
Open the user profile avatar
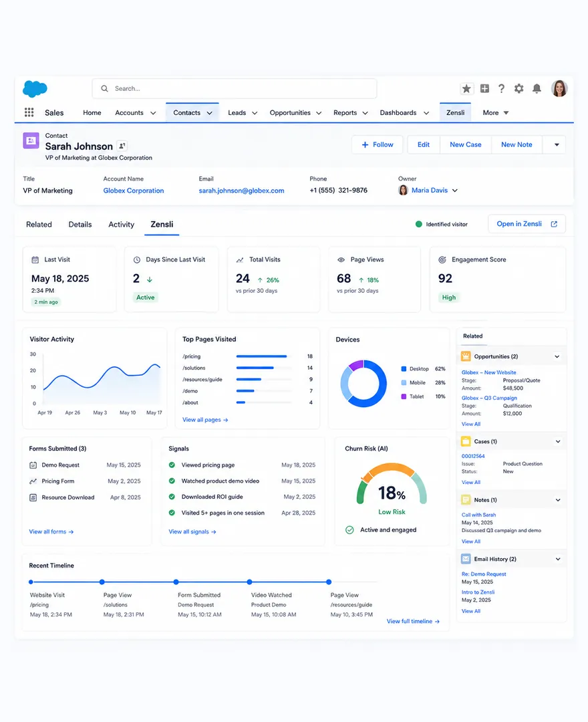pos(559,88)
